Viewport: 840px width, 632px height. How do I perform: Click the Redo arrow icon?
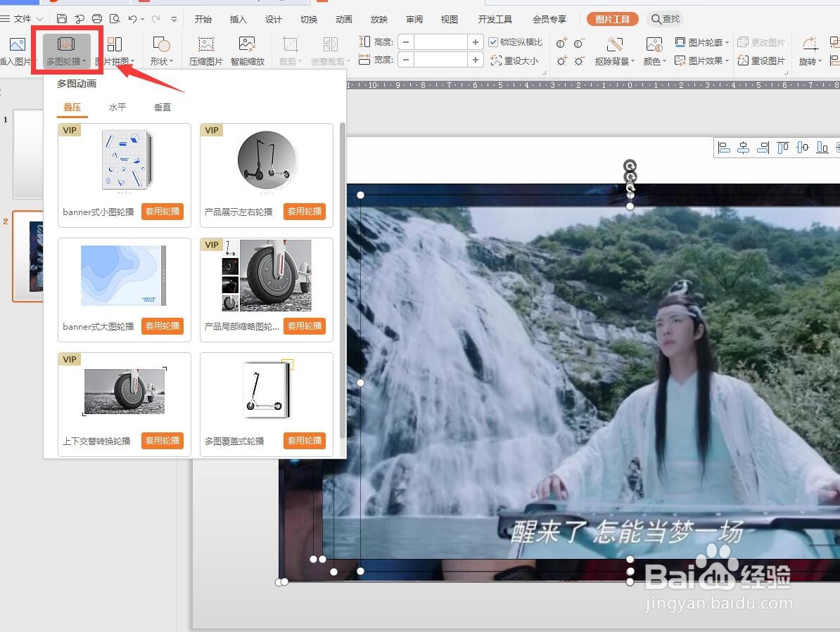pos(156,19)
